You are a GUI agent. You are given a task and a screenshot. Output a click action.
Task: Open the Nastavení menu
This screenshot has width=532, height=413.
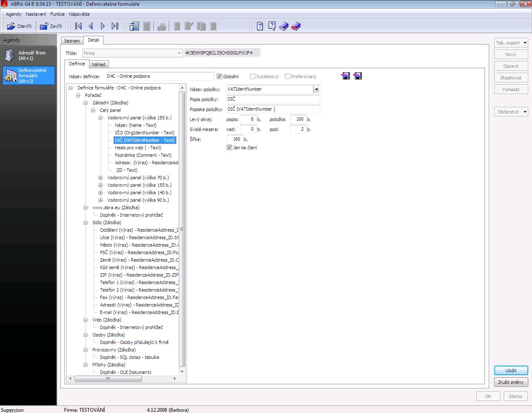(36, 14)
